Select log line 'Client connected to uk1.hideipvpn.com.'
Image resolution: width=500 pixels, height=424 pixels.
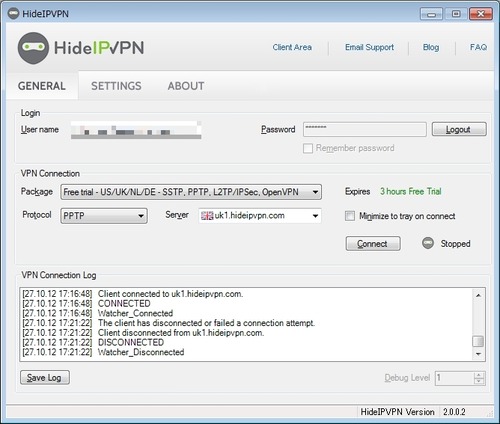click(170, 294)
